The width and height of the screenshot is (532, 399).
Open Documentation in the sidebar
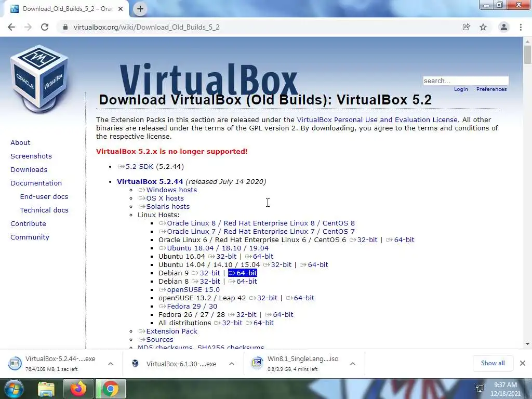[x=36, y=183]
